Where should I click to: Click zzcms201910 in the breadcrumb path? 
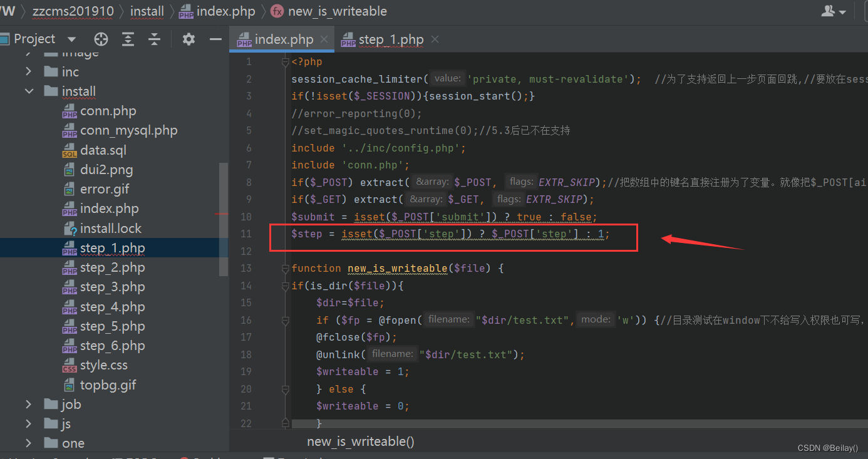click(73, 11)
